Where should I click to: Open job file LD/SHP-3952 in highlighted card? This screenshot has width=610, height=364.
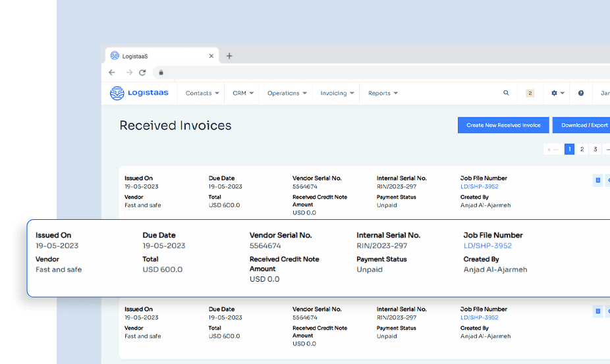click(487, 246)
